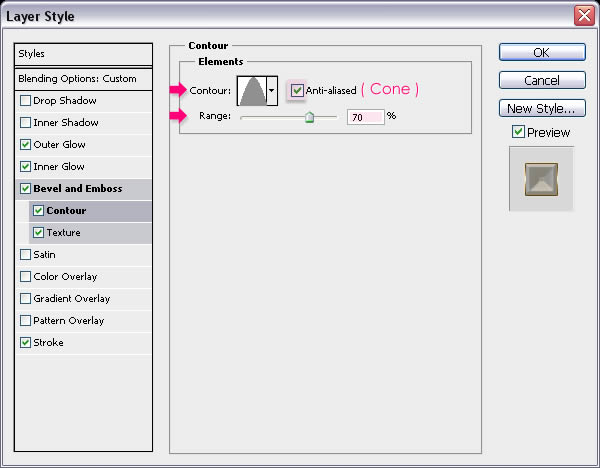
Task: Click the Range slider handle
Action: (310, 117)
